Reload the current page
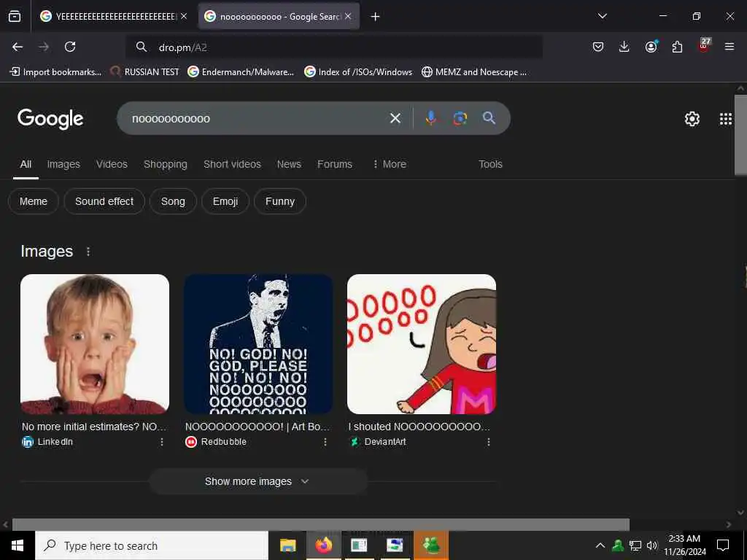 [70, 47]
